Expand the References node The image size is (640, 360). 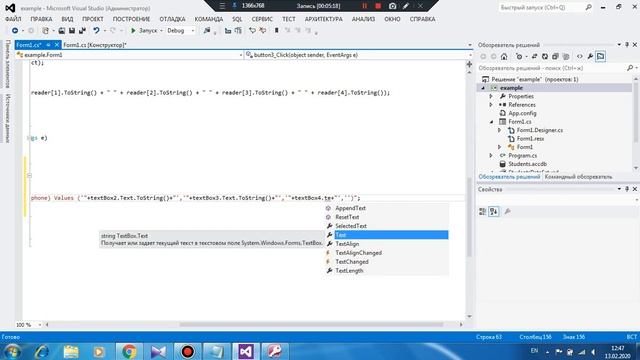coord(491,105)
